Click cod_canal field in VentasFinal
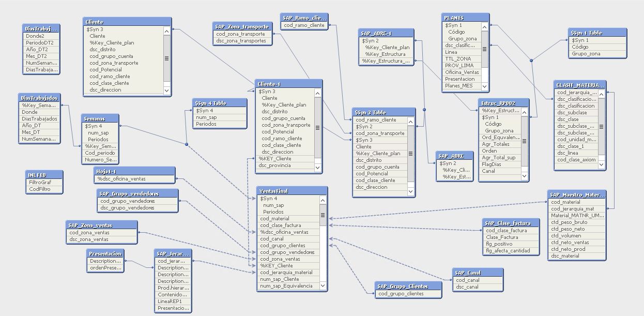644x316 pixels. click(288, 239)
